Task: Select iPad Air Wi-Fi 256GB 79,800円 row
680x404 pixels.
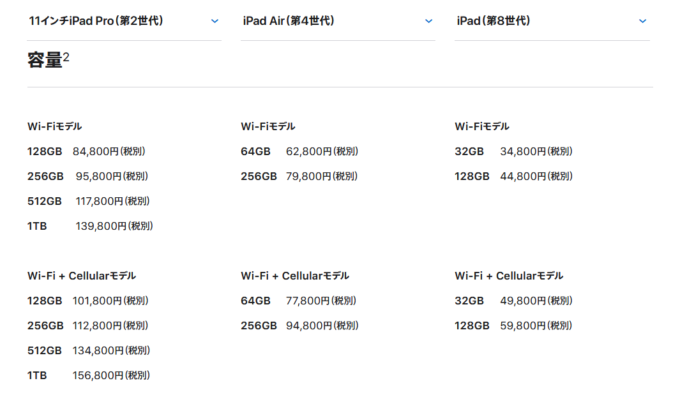Action: click(x=300, y=176)
